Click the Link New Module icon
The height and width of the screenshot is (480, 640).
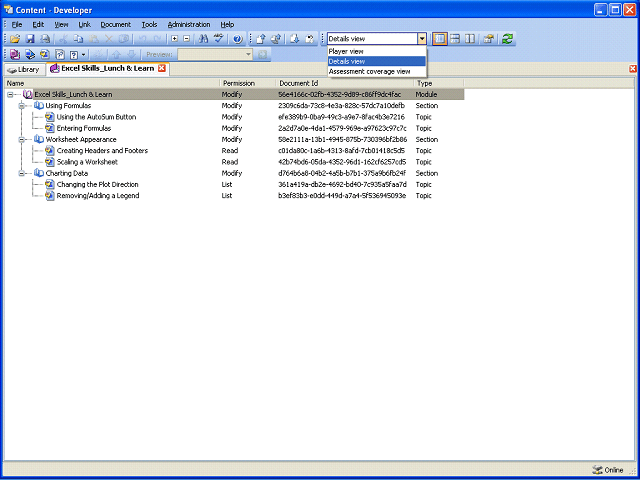click(x=15, y=54)
